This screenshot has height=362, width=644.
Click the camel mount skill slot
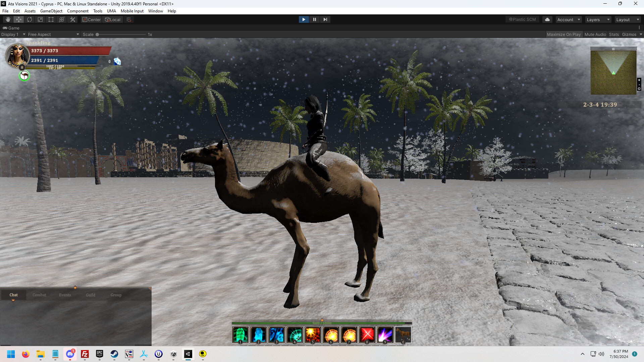click(x=403, y=335)
